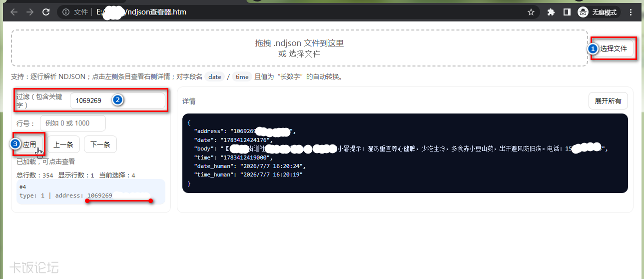Click the 已加载，可点击查看 status text
This screenshot has width=644, height=279.
[x=46, y=161]
